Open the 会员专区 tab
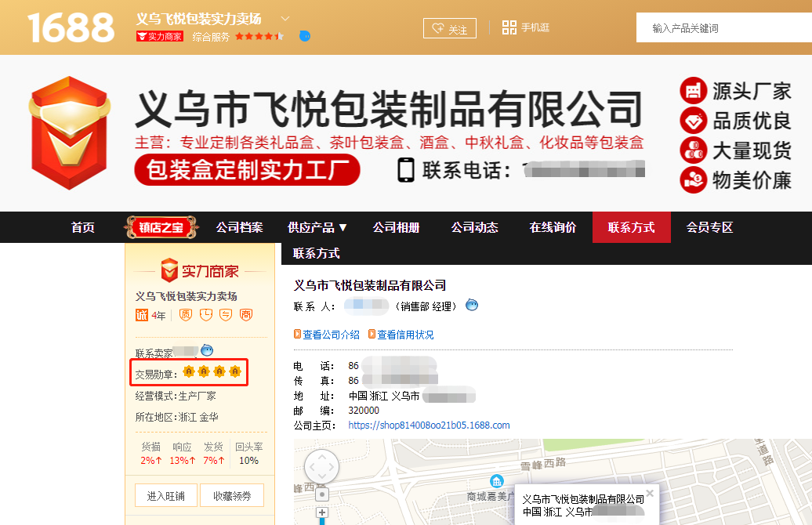The height and width of the screenshot is (525, 812). [709, 227]
